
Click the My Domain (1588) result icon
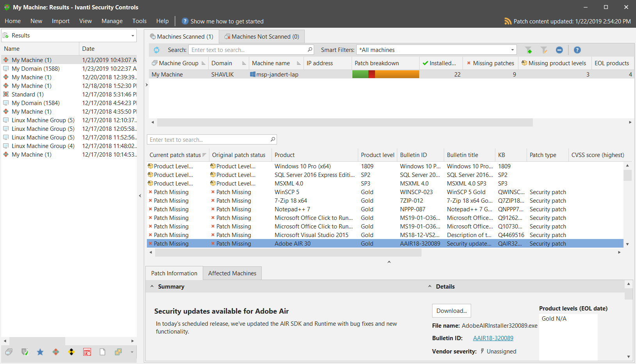(6, 68)
